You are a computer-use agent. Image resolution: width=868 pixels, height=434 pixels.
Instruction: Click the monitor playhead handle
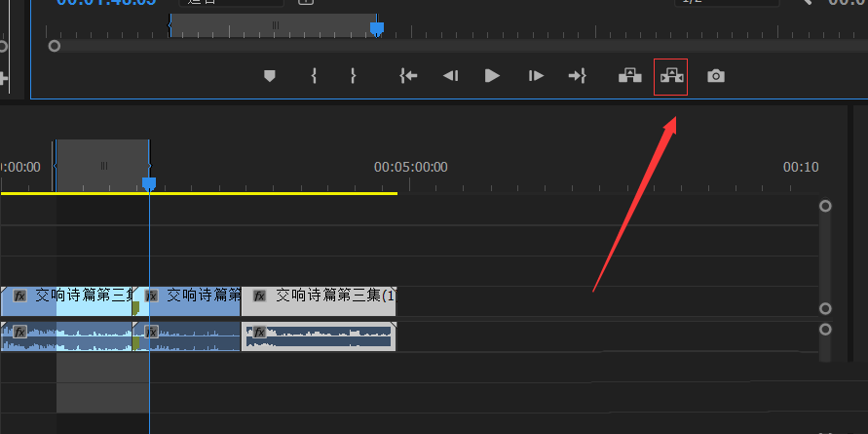coord(377,28)
